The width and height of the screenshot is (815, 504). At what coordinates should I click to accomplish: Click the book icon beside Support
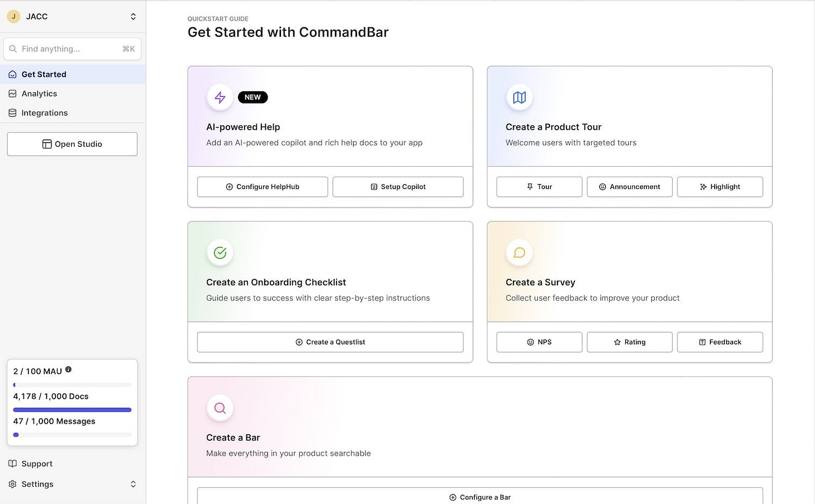[x=12, y=464]
